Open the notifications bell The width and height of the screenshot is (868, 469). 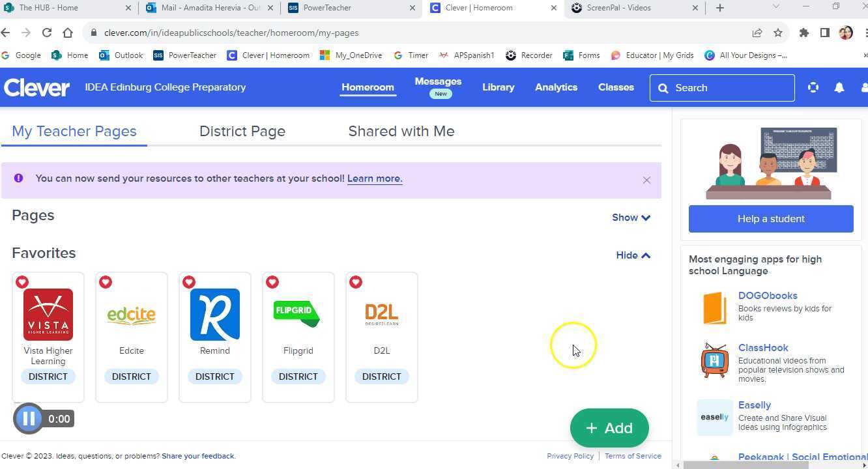(839, 87)
